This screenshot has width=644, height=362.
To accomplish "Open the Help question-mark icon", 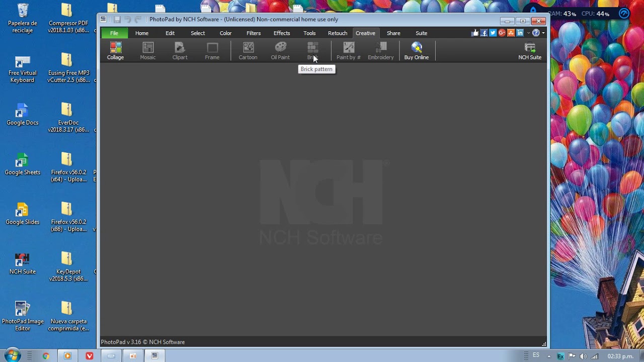I will click(536, 33).
